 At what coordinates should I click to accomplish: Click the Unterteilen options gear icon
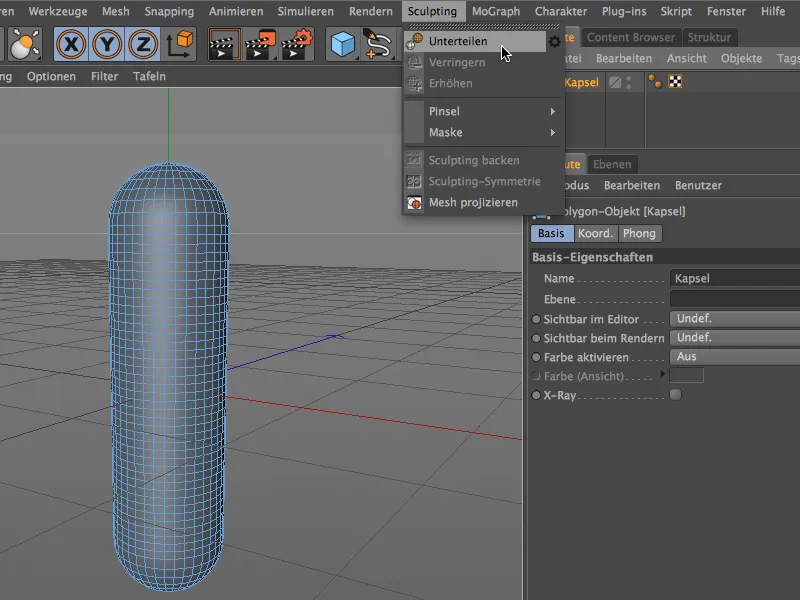coord(554,41)
